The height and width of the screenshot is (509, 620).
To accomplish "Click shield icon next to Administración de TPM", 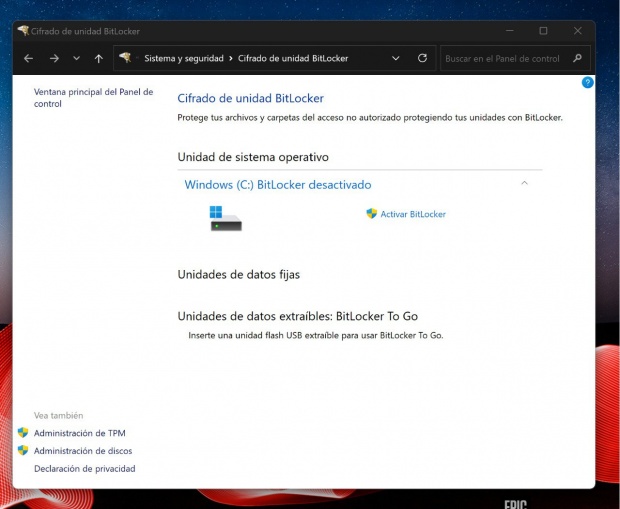I will pyautogui.click(x=23, y=432).
